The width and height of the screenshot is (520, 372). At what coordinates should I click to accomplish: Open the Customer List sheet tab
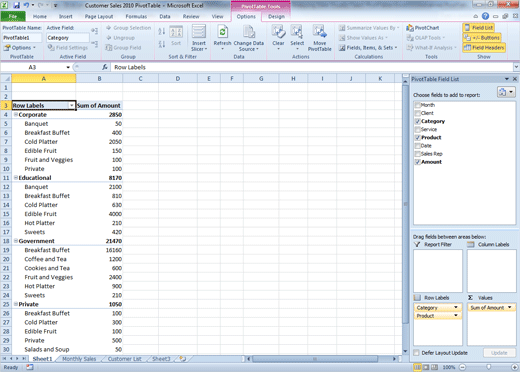(124, 359)
